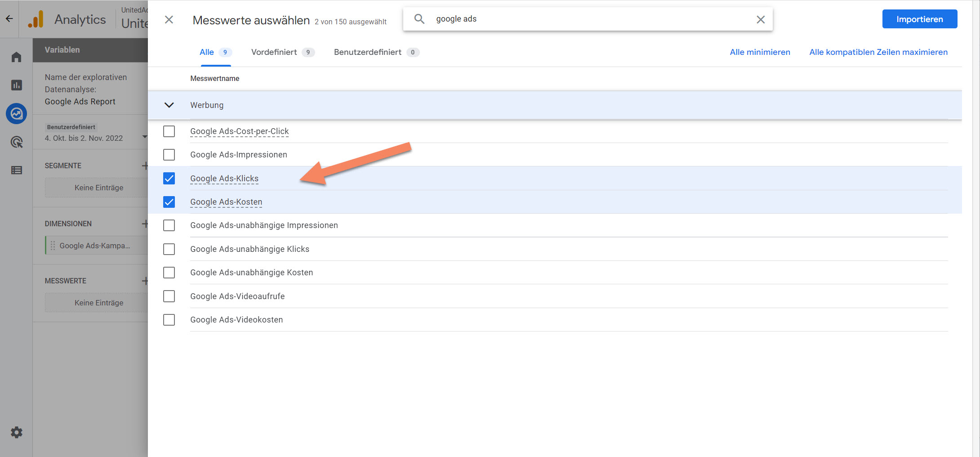Image resolution: width=980 pixels, height=457 pixels.
Task: Click Alle kompatiblen Zeilen maximieren
Action: pos(878,52)
